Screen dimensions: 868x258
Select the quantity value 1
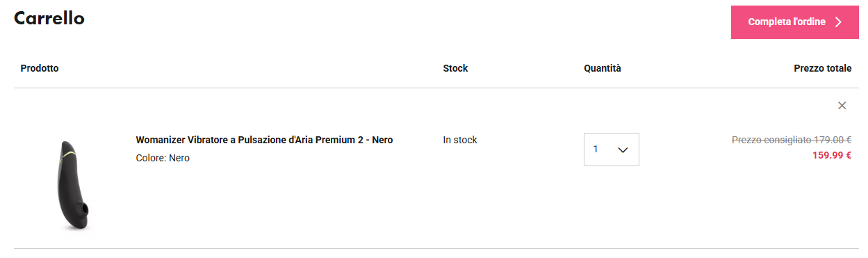pyautogui.click(x=596, y=150)
